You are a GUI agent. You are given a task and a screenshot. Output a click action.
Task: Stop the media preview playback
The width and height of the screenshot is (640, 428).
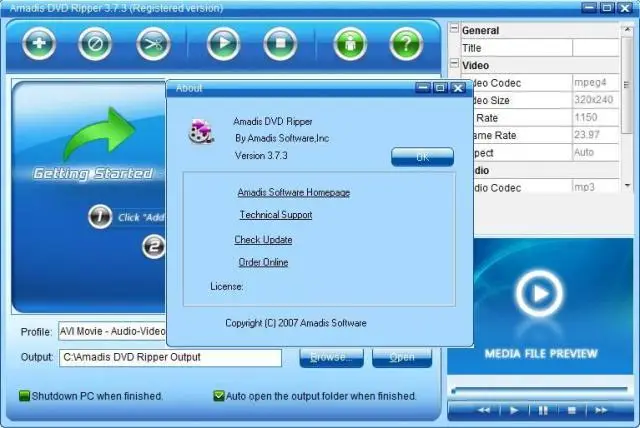571,410
